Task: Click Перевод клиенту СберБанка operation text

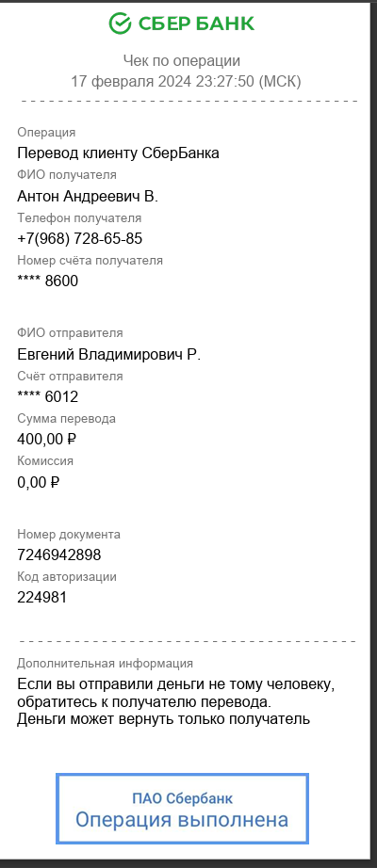Action: click(118, 153)
